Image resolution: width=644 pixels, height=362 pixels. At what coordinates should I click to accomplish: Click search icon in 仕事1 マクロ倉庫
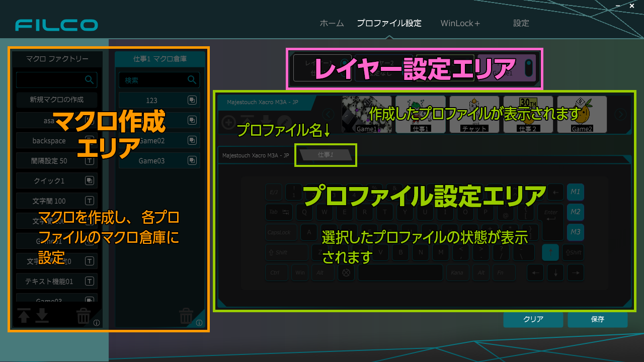192,79
